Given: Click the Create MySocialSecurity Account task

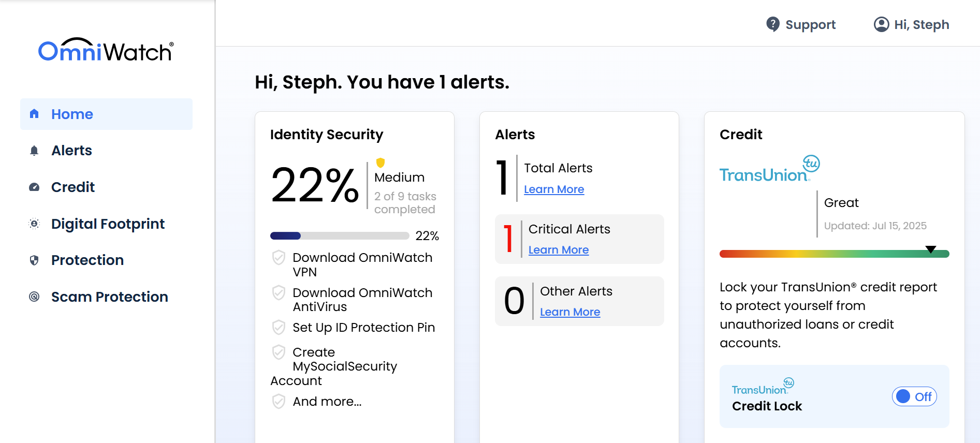Looking at the screenshot, I should click(x=334, y=366).
